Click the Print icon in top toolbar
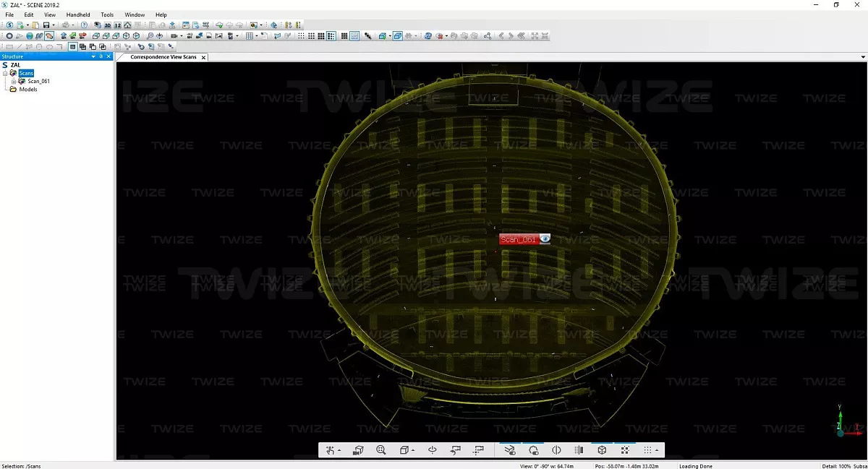The height and width of the screenshot is (469, 868). [x=64, y=25]
